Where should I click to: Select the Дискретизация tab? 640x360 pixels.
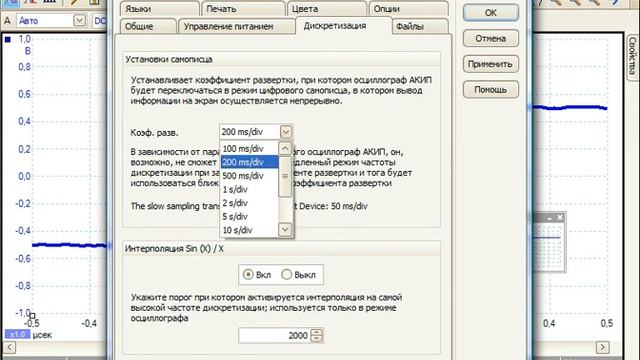[343, 26]
